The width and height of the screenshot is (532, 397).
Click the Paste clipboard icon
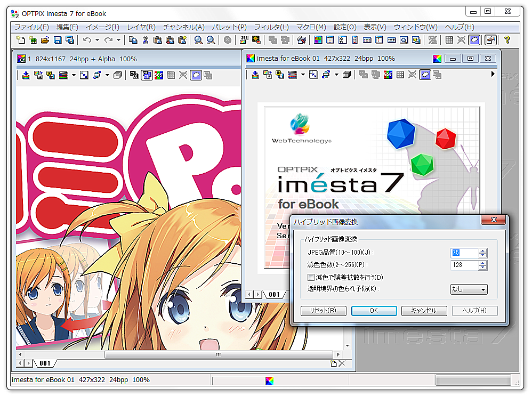click(x=157, y=40)
